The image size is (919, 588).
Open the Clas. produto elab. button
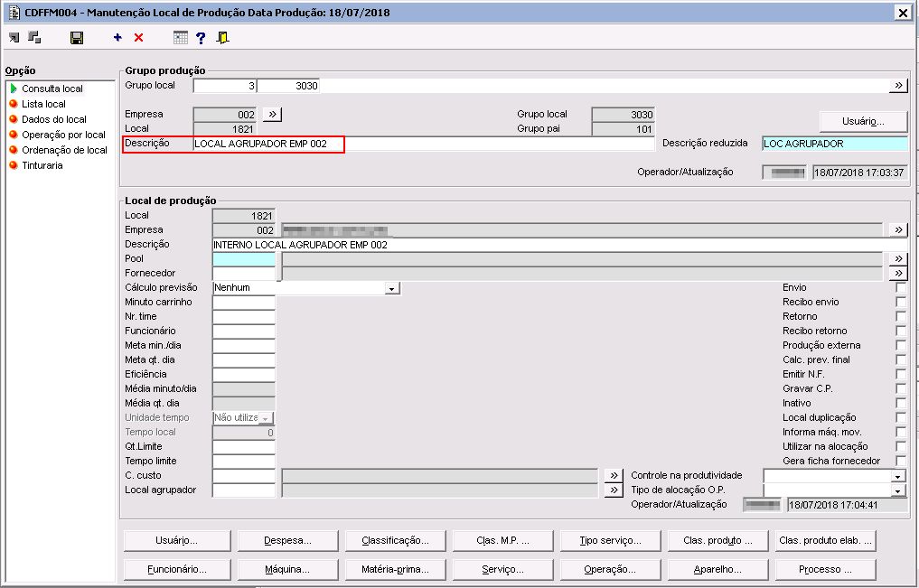[825, 540]
